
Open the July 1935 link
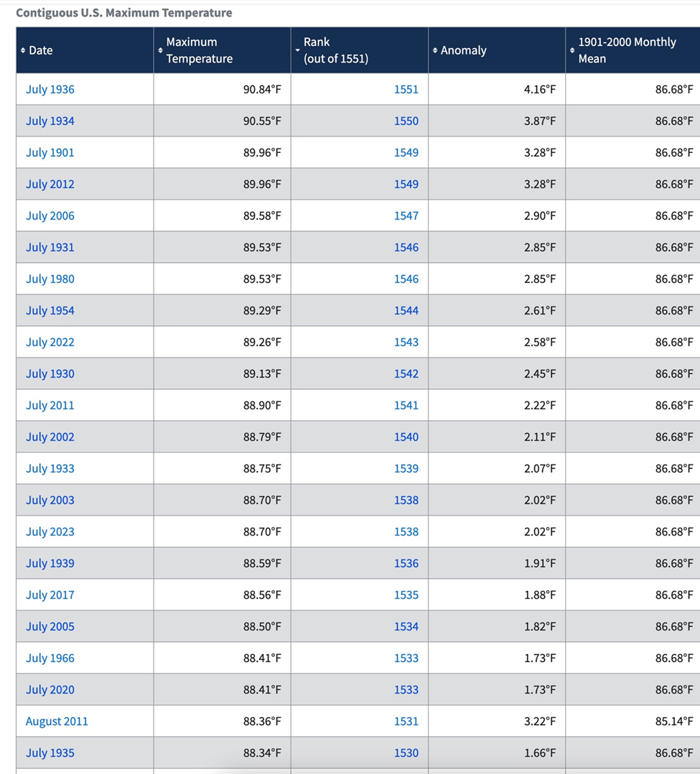50,752
